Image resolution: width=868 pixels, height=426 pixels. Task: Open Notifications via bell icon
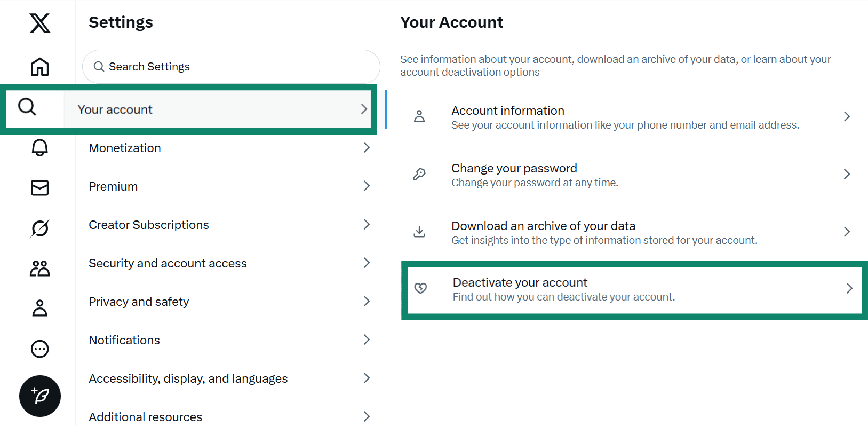39,148
